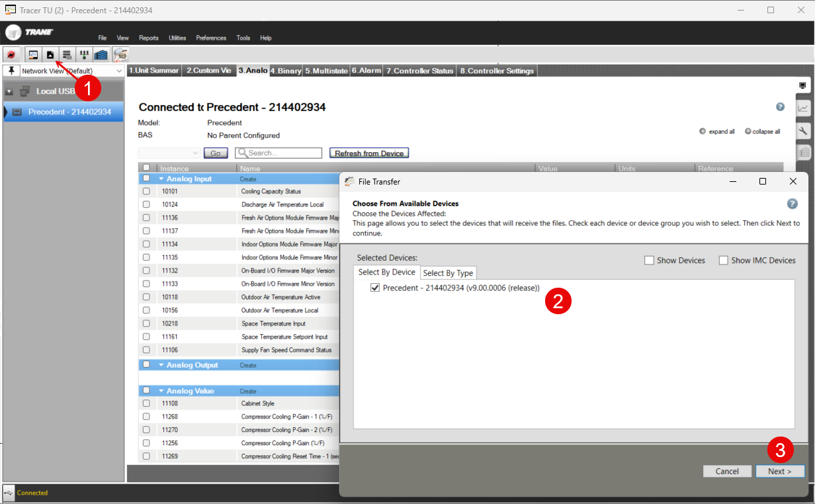Open the Network View (Default) dropdown
Image resolution: width=815 pixels, height=504 pixels.
(71, 71)
